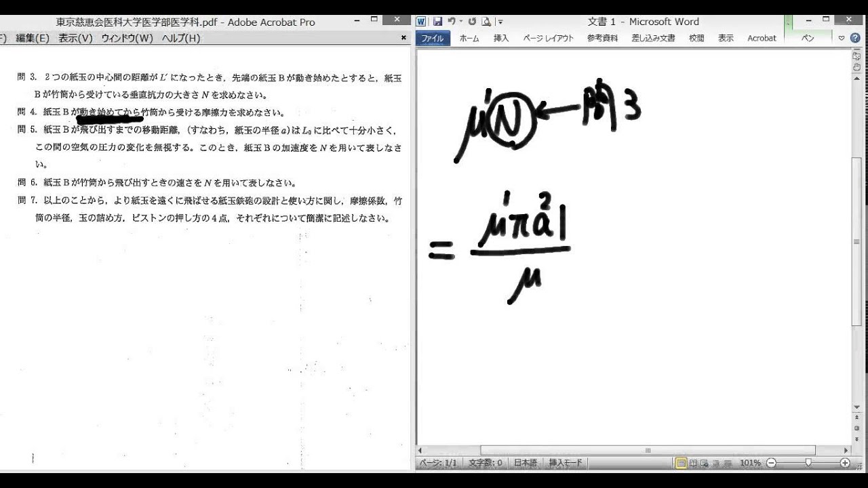
Task: Open the 差し込み文書 ribbon tab
Action: point(653,38)
